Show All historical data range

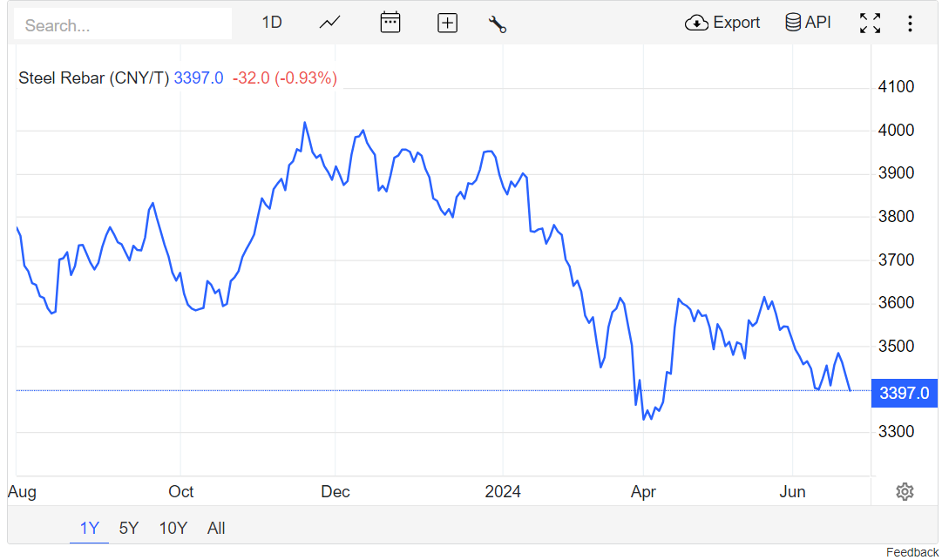(216, 528)
